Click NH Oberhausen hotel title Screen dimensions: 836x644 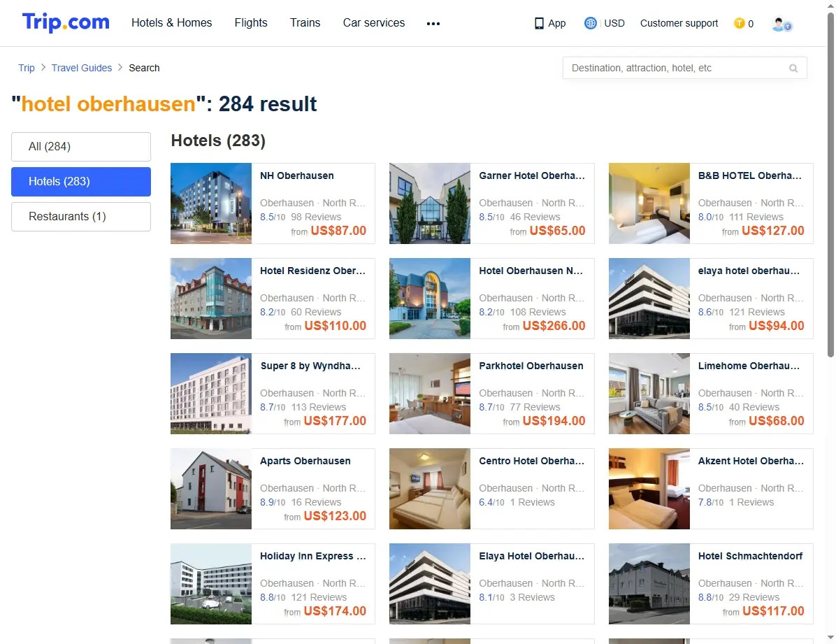pyautogui.click(x=297, y=176)
